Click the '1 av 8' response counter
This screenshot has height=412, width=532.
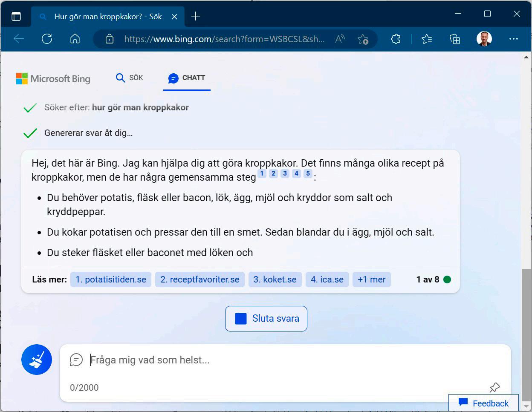(x=428, y=279)
